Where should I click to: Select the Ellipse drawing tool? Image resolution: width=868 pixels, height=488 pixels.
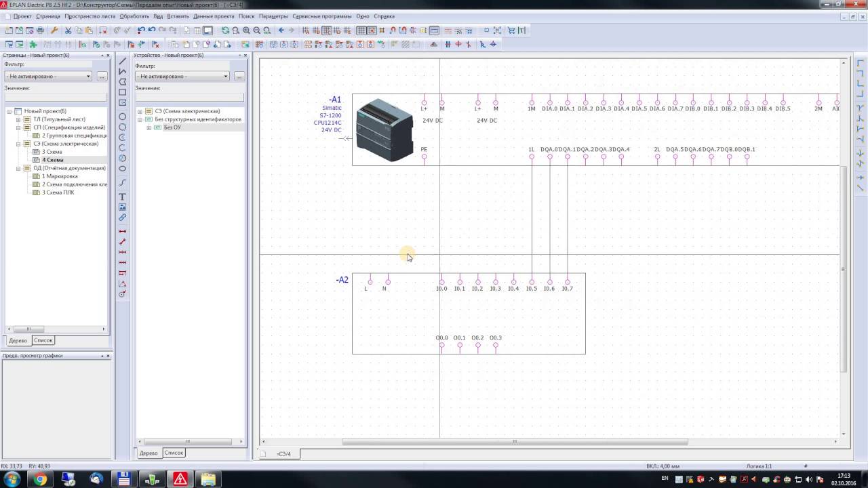tap(123, 168)
